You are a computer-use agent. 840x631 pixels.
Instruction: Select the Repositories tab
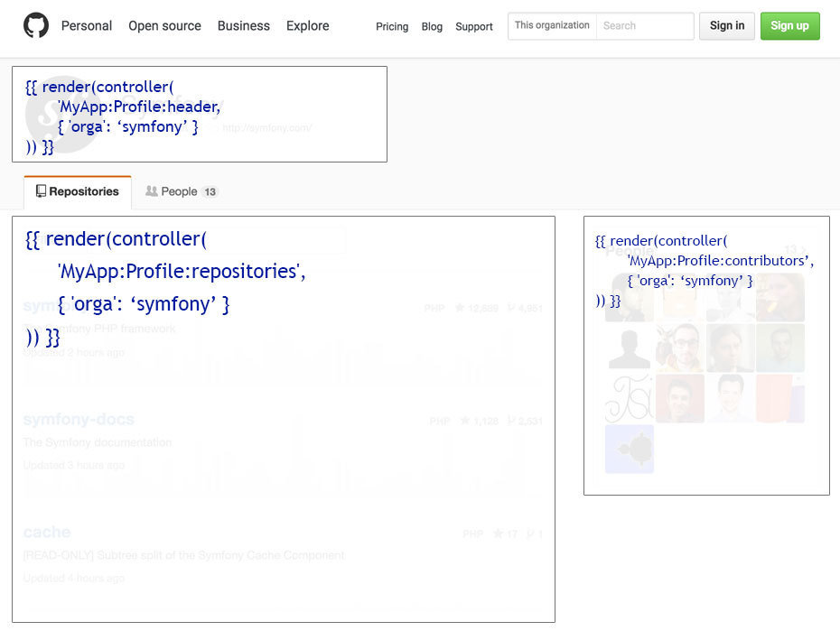point(78,191)
